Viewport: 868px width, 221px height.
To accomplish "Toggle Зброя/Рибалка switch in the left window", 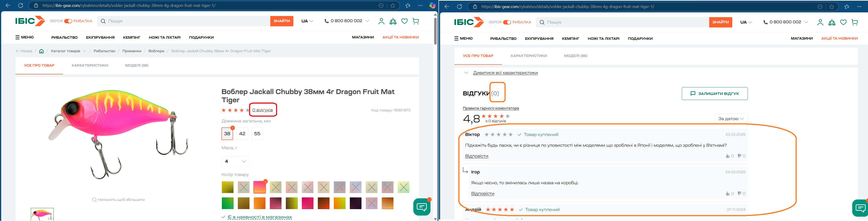I will coord(68,21).
